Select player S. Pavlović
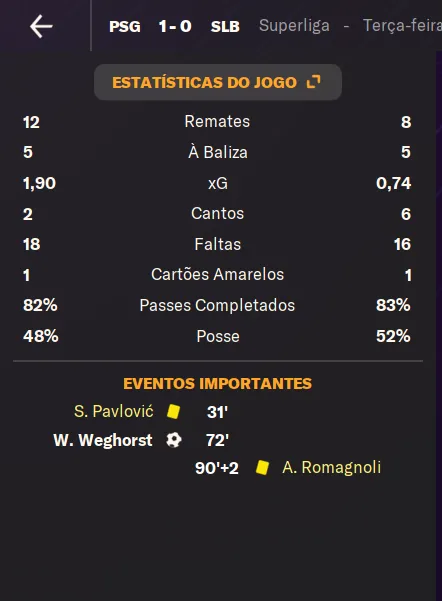 coord(113,411)
